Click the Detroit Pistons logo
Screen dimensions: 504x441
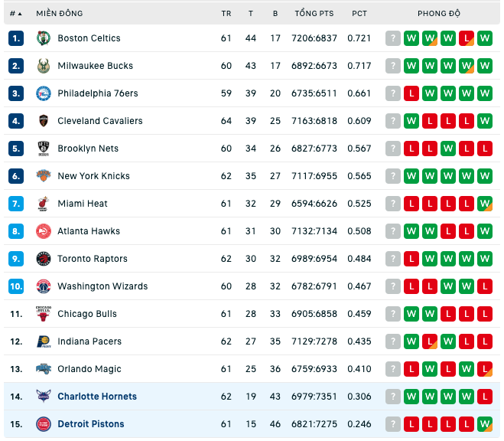(x=44, y=424)
